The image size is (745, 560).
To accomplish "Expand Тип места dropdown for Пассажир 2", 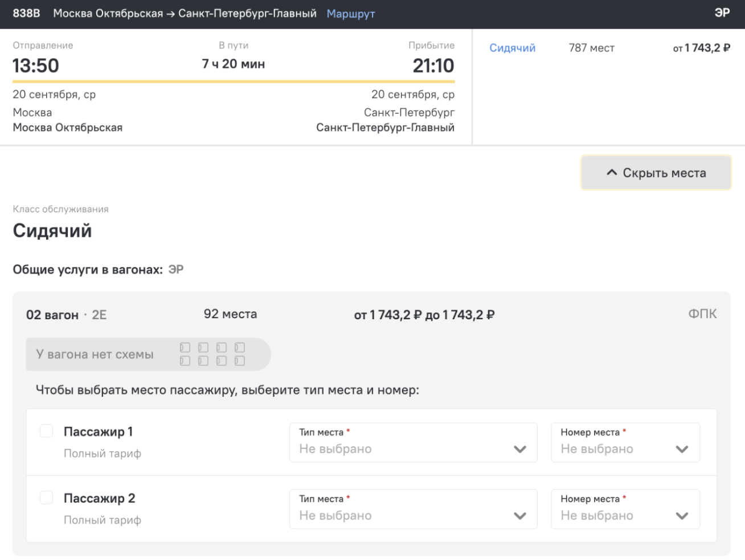I will click(413, 509).
